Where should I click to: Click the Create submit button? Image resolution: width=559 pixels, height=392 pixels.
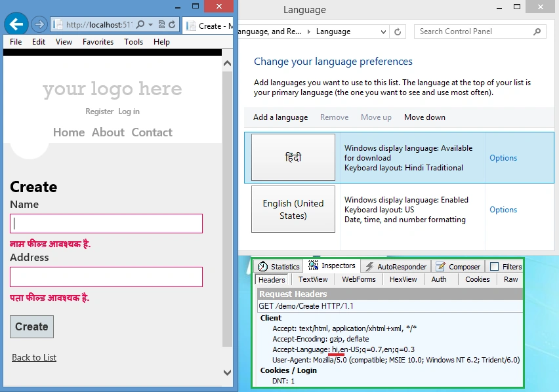tap(31, 326)
